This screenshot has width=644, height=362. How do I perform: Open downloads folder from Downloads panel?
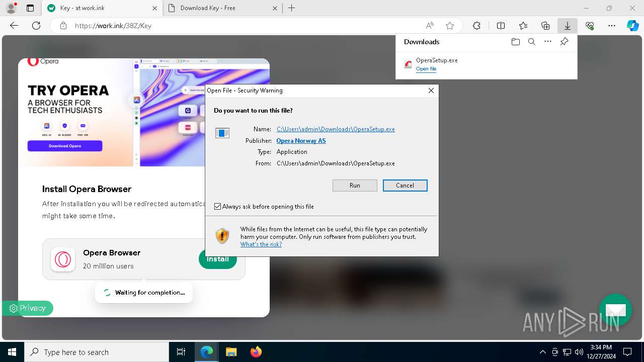(515, 42)
